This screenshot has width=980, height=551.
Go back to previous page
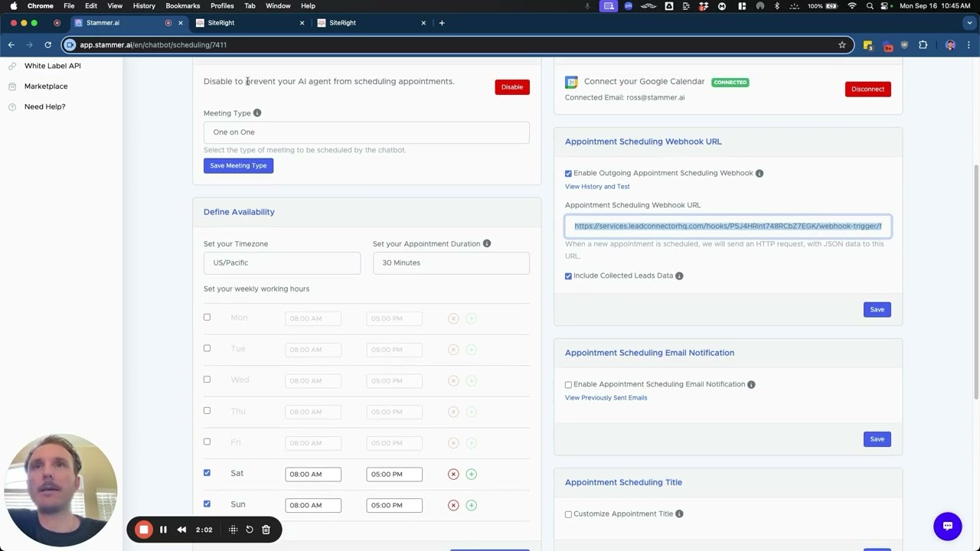coord(11,44)
